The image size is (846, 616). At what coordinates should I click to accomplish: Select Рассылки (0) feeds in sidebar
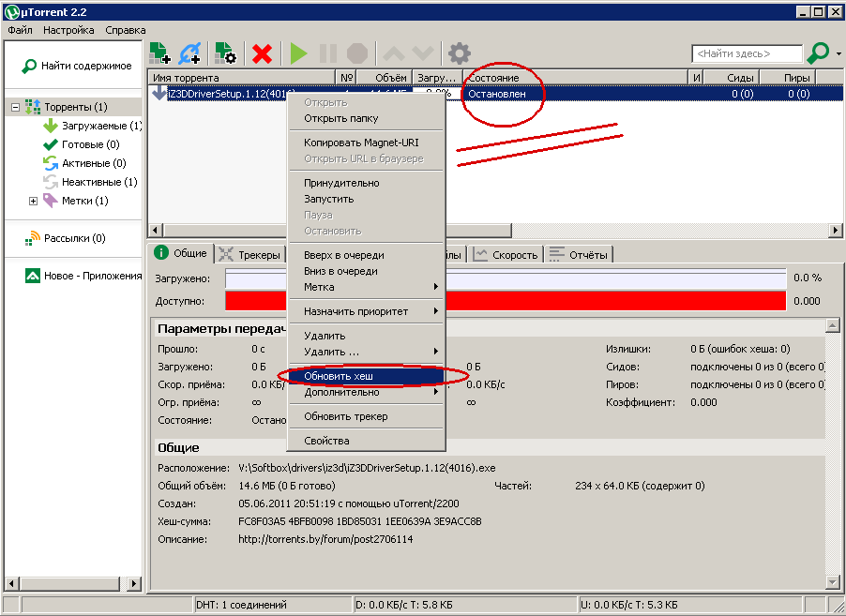[x=74, y=238]
